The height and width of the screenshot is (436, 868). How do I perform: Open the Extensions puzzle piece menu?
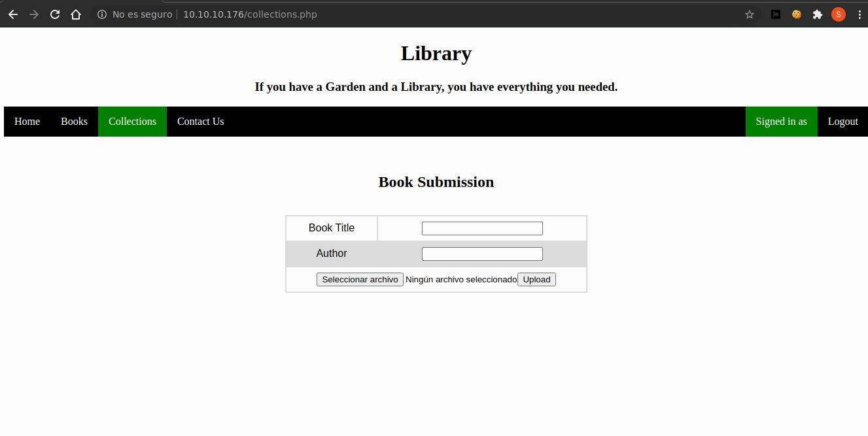(818, 14)
